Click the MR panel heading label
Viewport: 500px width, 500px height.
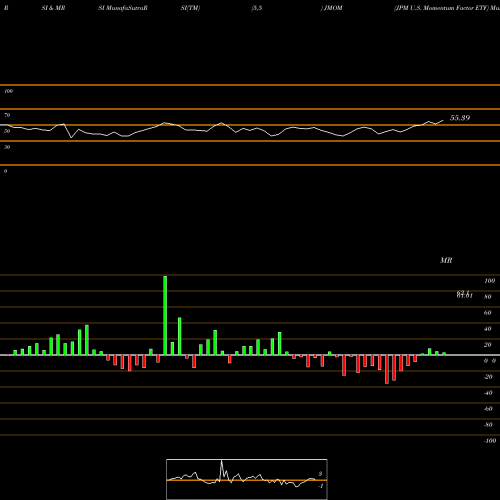446,260
